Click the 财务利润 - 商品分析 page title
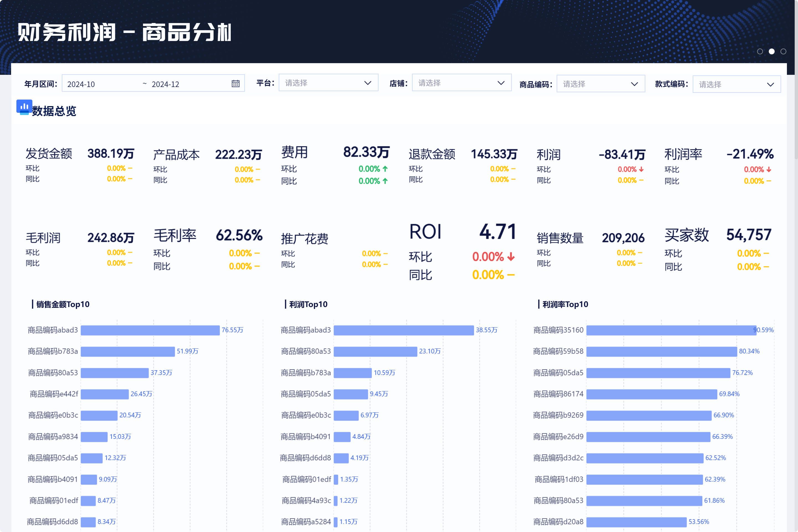Image resolution: width=798 pixels, height=532 pixels. click(124, 33)
